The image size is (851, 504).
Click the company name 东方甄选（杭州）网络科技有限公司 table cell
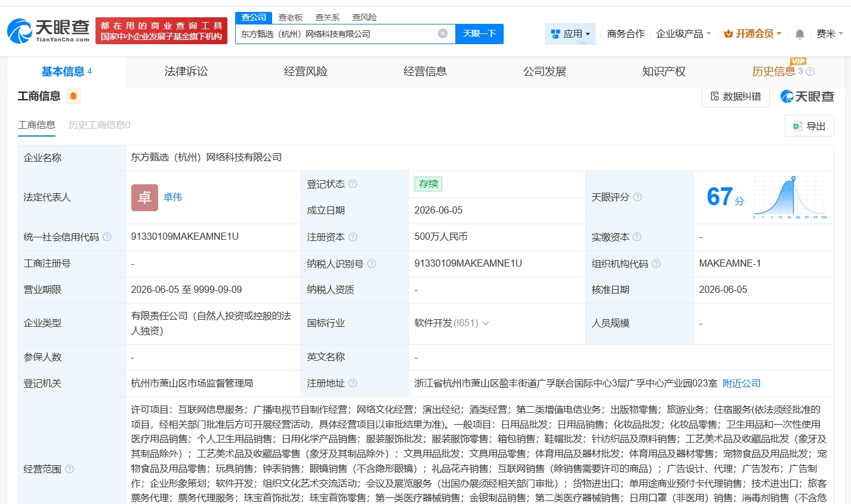206,157
